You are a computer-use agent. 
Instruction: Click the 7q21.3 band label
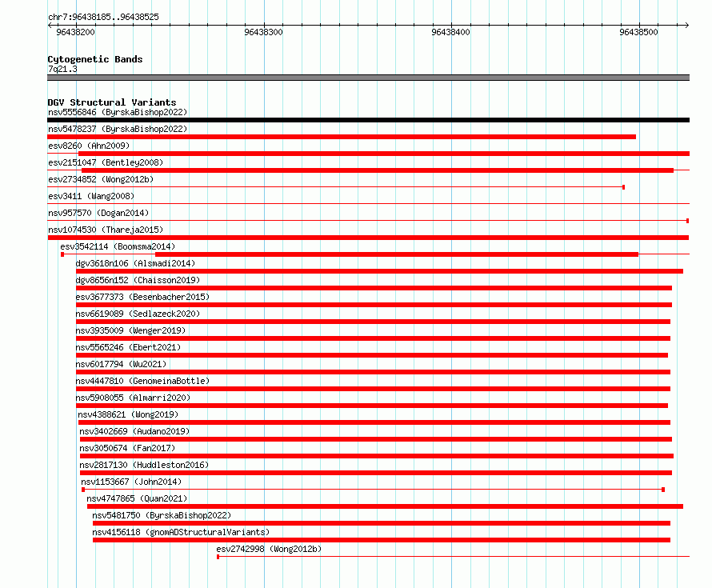62,69
